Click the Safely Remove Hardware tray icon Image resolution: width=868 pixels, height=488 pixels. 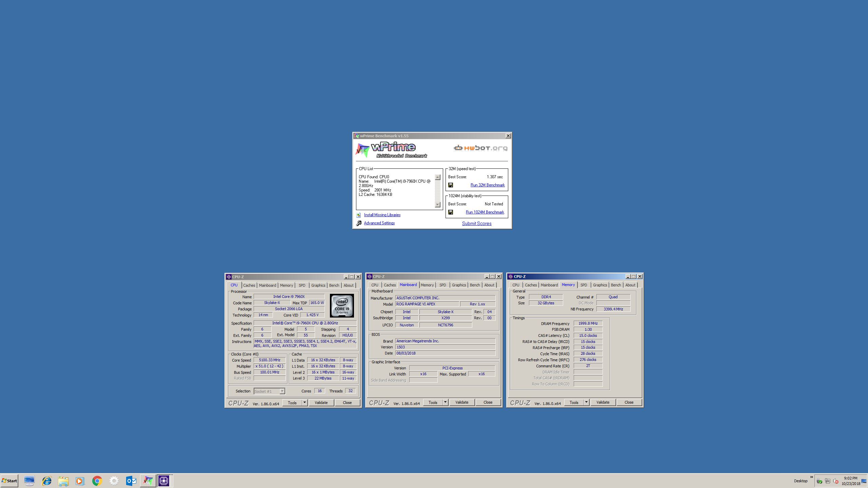click(x=819, y=481)
